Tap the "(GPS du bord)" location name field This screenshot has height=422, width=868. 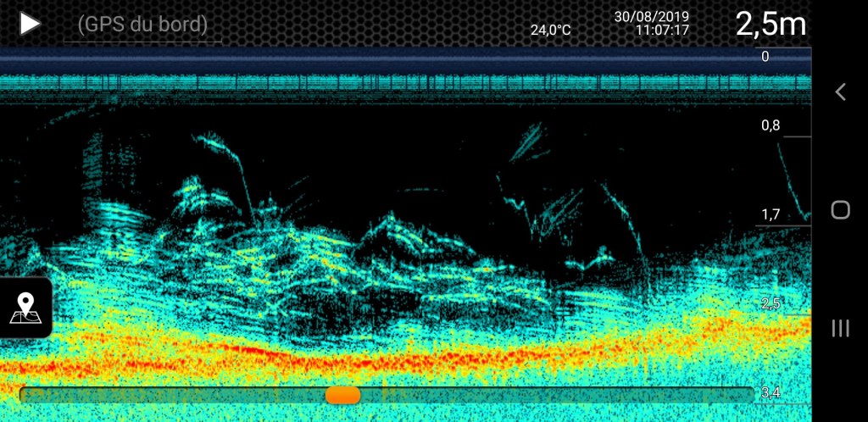pyautogui.click(x=142, y=25)
